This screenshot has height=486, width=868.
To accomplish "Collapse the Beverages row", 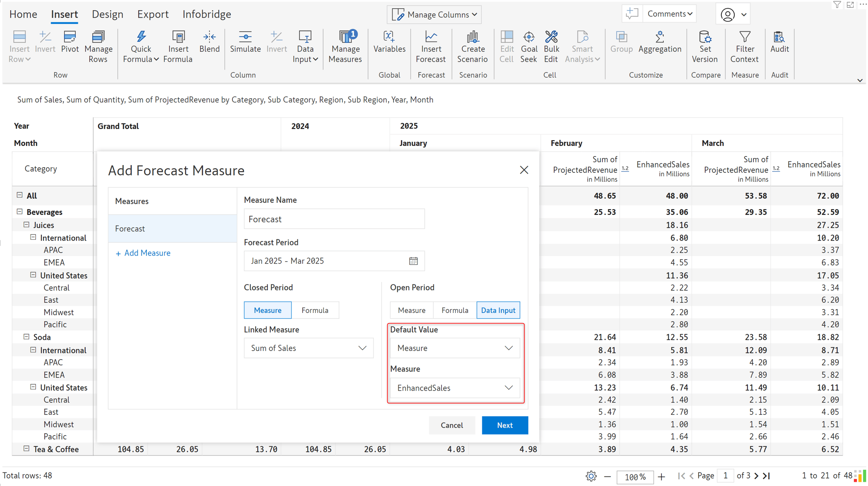I will 20,212.
